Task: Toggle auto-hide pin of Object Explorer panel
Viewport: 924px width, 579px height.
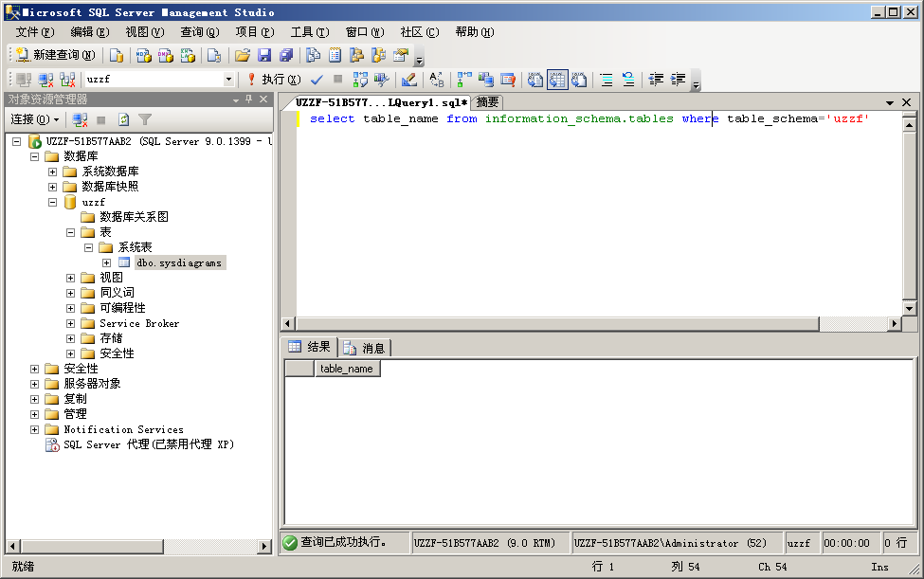Action: pos(248,100)
